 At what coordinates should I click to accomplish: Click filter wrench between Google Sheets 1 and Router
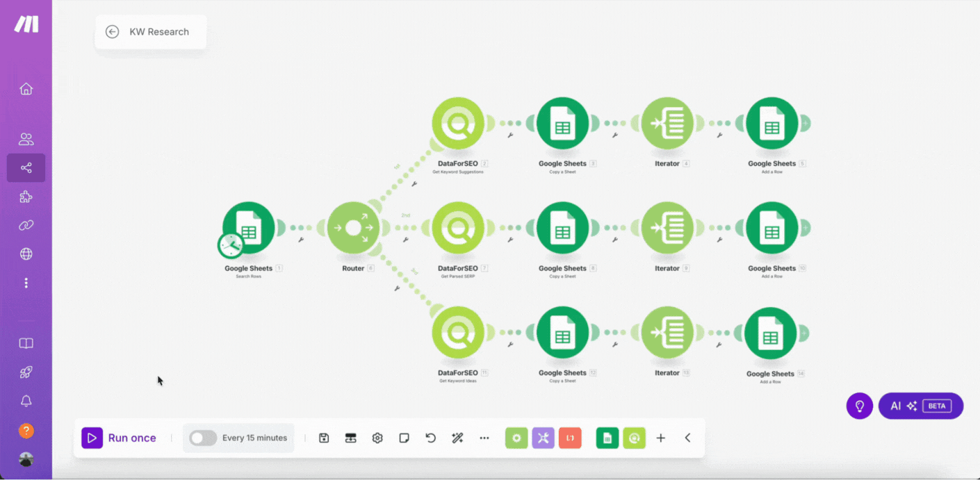(x=301, y=240)
